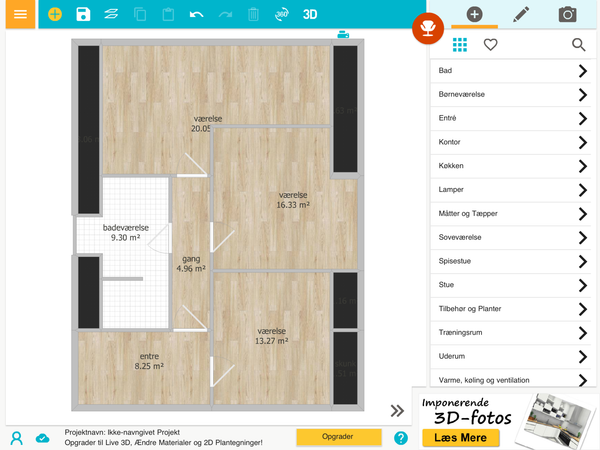
Task: Click the save floppy disk icon
Action: tap(83, 15)
